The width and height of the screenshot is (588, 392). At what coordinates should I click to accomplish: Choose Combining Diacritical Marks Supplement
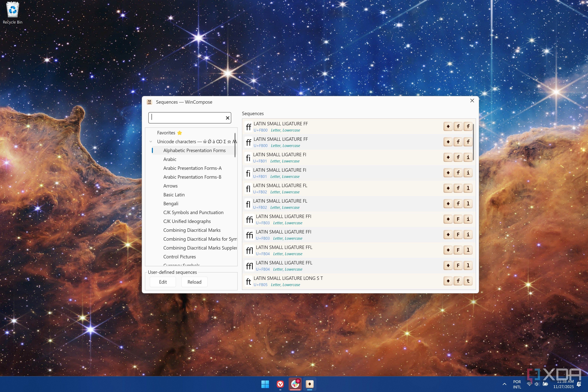point(200,248)
